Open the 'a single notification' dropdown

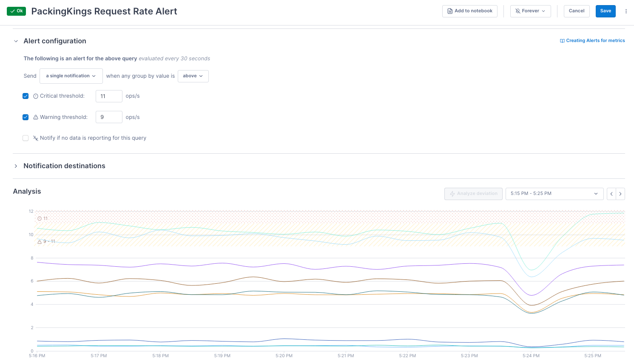click(x=71, y=76)
